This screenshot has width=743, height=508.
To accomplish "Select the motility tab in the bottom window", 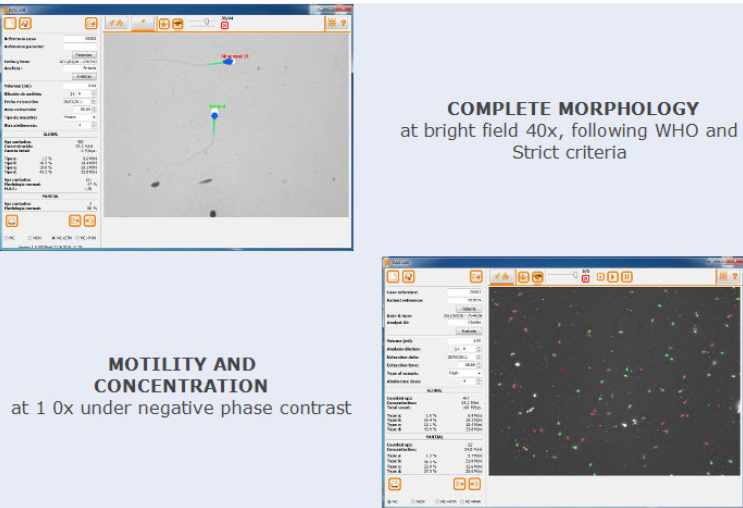I will tap(501, 276).
